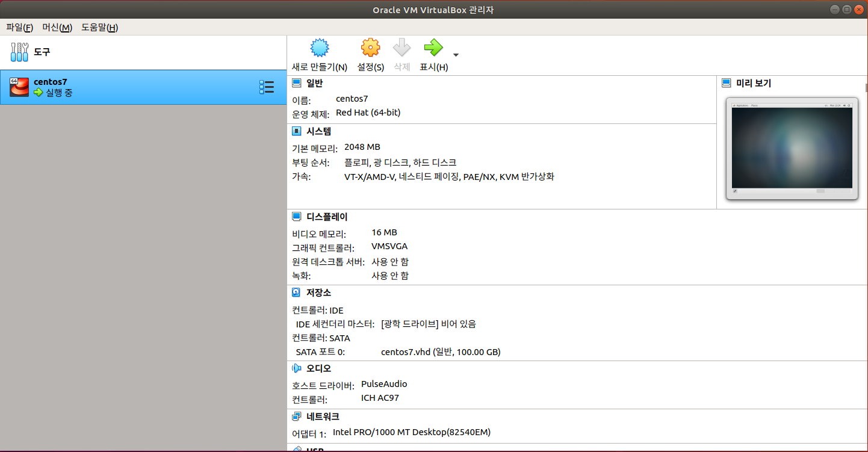This screenshot has height=452, width=868.
Task: Click the centos7 preview thumbnail
Action: (x=792, y=149)
